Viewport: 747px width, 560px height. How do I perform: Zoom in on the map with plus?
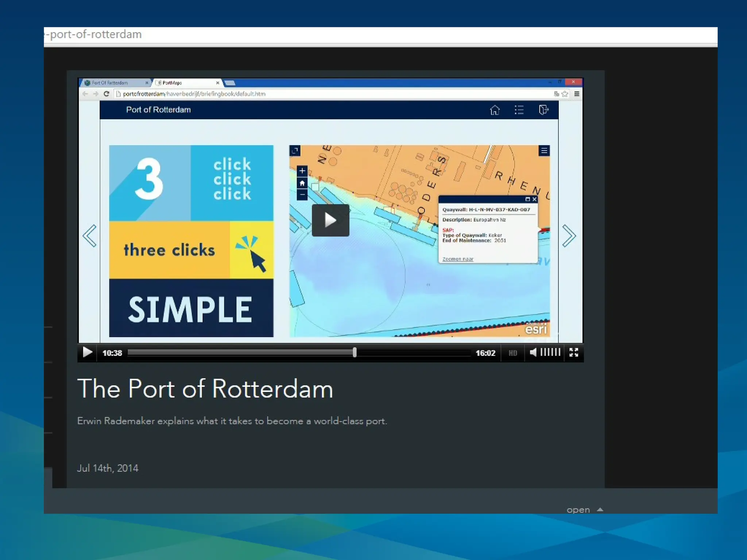[x=302, y=171]
